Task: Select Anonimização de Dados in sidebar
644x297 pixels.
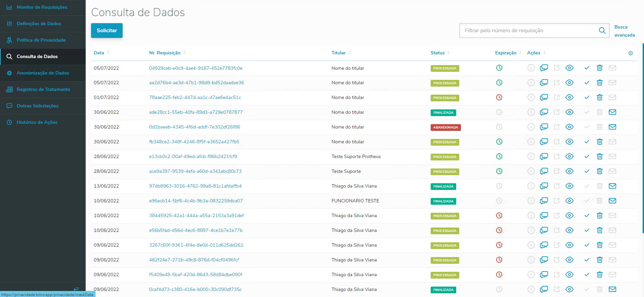Action: tap(43, 73)
